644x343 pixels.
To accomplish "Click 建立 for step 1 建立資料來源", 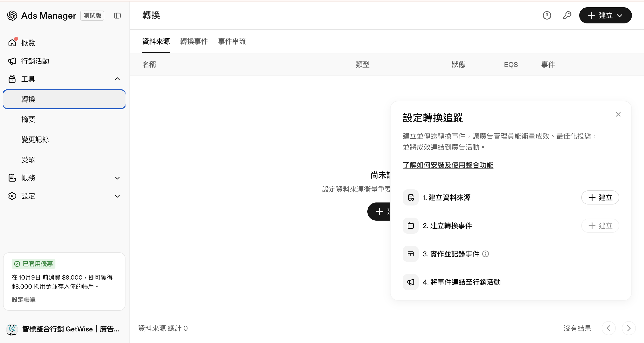I will pos(600,197).
